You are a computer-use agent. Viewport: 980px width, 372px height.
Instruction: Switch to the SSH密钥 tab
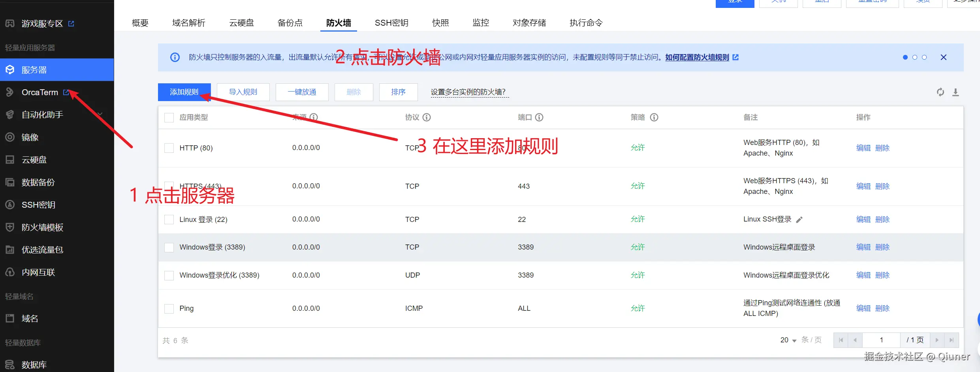coord(391,23)
